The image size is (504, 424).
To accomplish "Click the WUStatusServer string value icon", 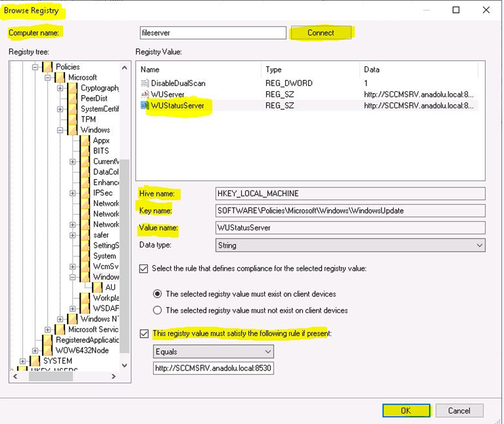I will coord(144,105).
